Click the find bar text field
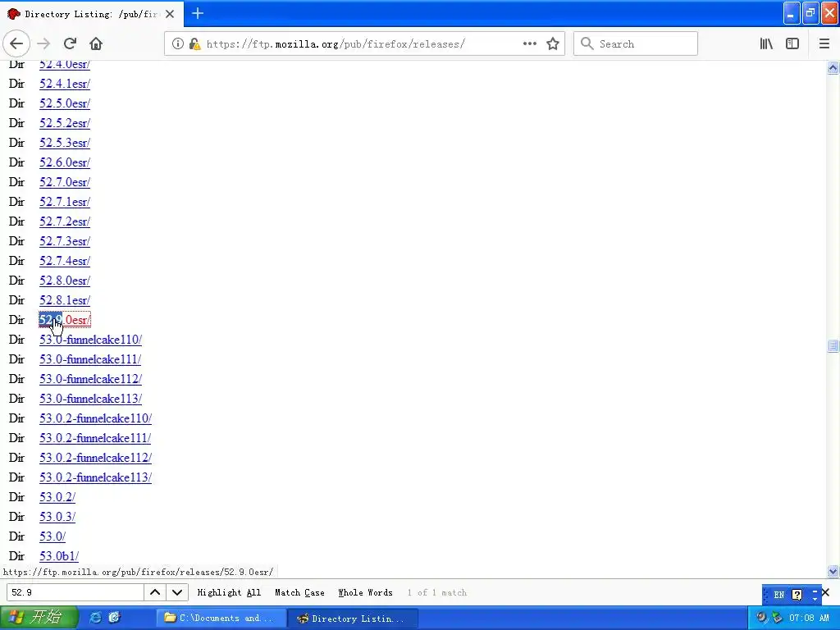The width and height of the screenshot is (840, 630). [x=75, y=592]
